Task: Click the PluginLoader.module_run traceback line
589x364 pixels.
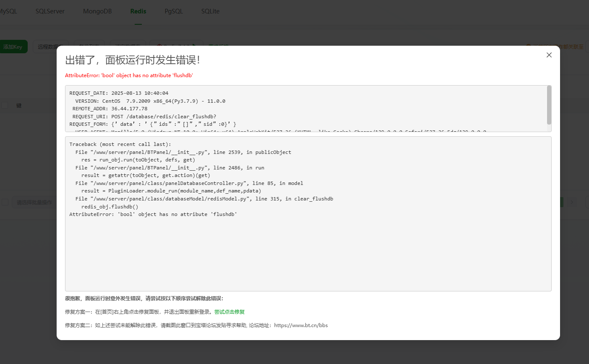Action: tap(171, 191)
